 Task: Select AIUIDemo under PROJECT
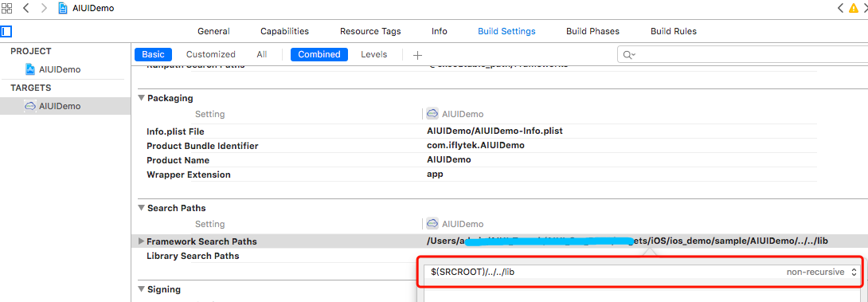53,69
